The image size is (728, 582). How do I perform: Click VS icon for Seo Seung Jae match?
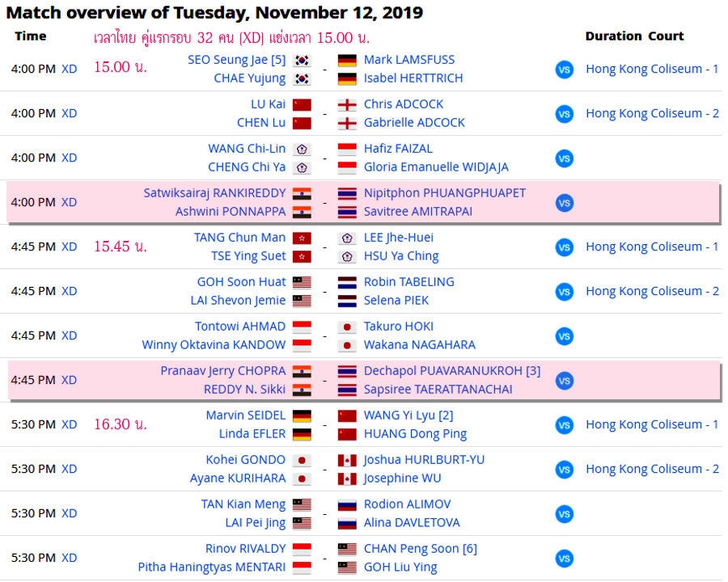[x=564, y=70]
